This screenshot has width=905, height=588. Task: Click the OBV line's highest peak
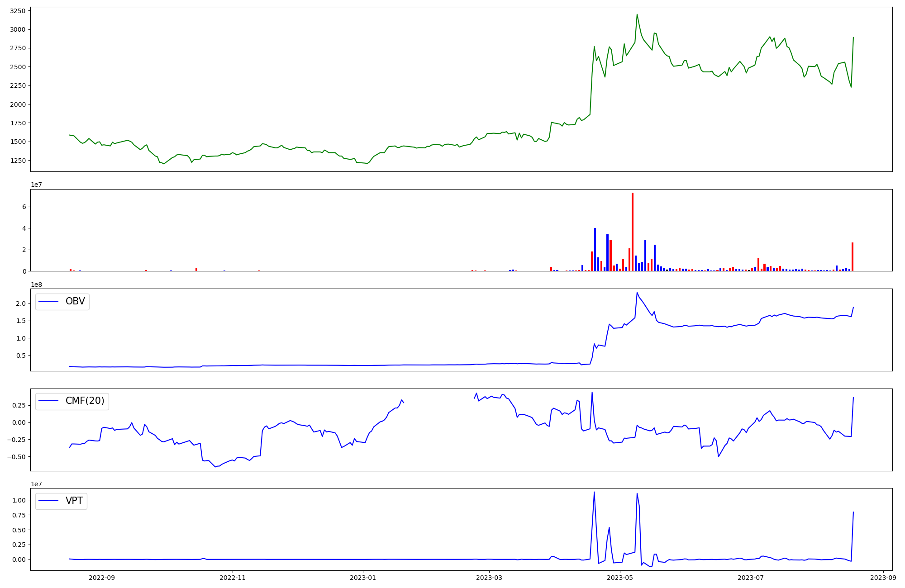[637, 293]
